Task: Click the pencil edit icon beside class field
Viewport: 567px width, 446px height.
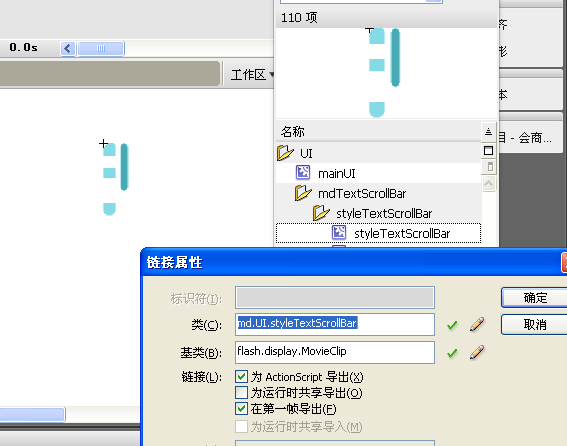Action: (477, 324)
